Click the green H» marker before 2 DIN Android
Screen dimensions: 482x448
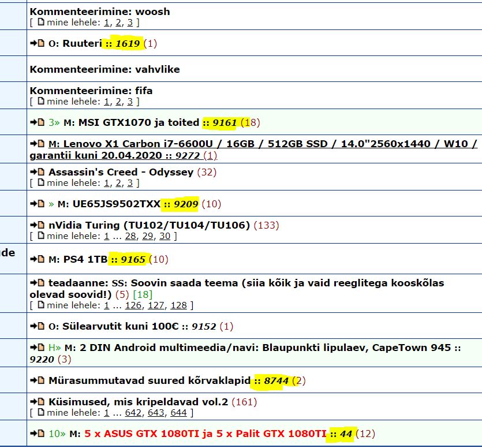pyautogui.click(x=55, y=348)
